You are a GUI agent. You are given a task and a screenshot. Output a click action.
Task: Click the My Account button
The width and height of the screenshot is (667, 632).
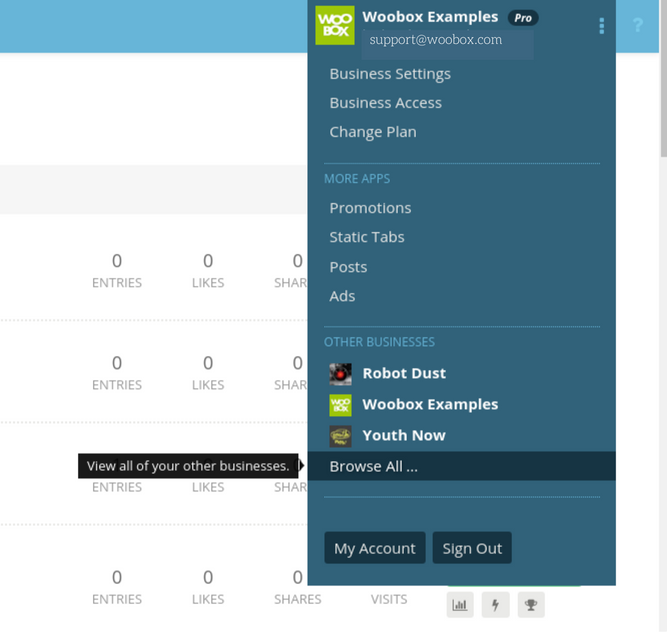pos(375,548)
